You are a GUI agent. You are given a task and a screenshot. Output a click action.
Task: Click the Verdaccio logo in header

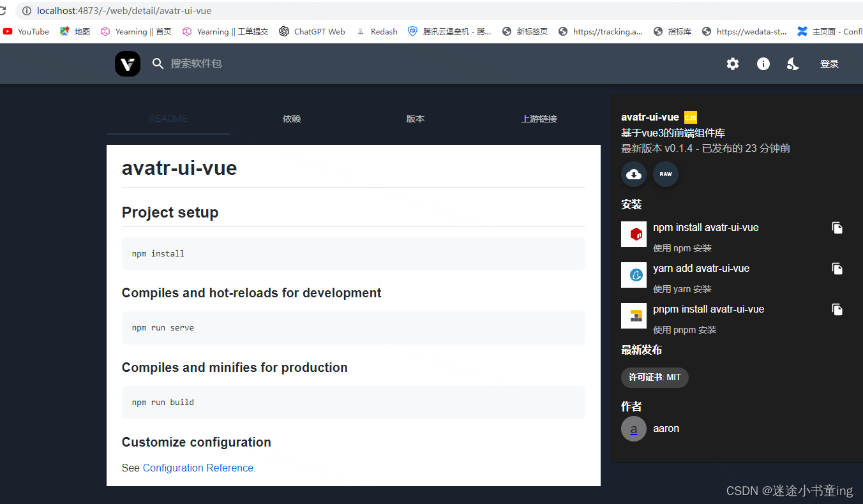click(128, 64)
